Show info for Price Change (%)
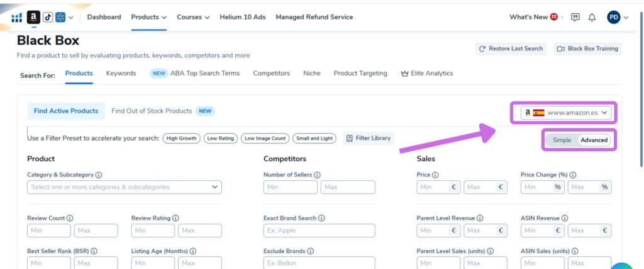Screen dimensions: 644x269 (573, 175)
